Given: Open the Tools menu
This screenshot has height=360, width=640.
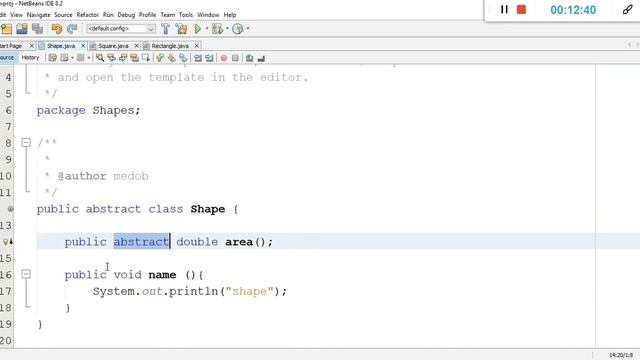Looking at the screenshot, I should coord(186,15).
